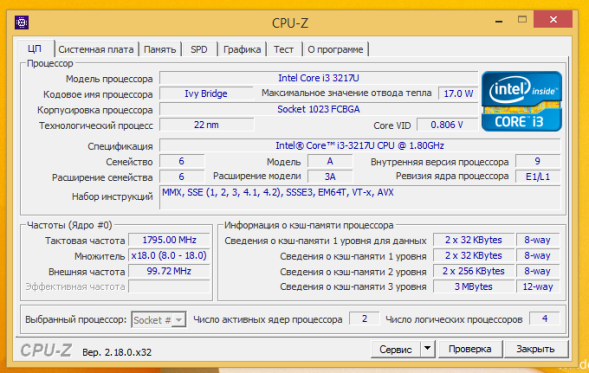Click the Socket 1023 FCBGA value
The height and width of the screenshot is (373, 589).
(319, 109)
